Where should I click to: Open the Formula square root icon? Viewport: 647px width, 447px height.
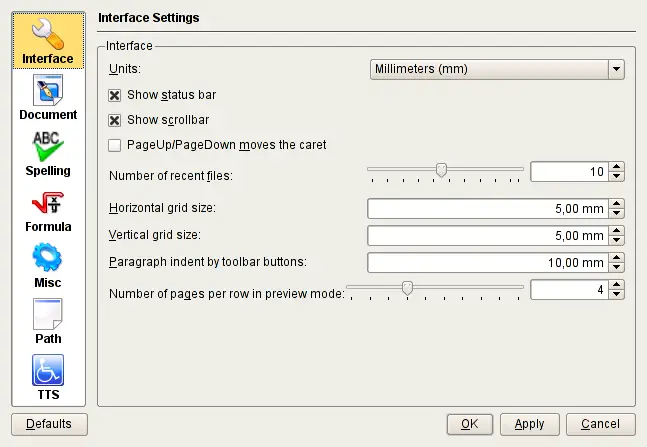pos(48,203)
